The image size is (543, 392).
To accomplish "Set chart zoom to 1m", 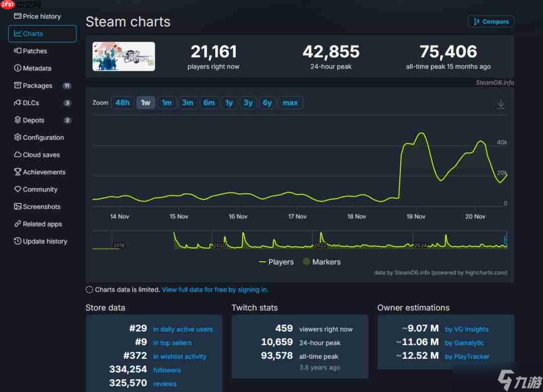I will tap(166, 103).
